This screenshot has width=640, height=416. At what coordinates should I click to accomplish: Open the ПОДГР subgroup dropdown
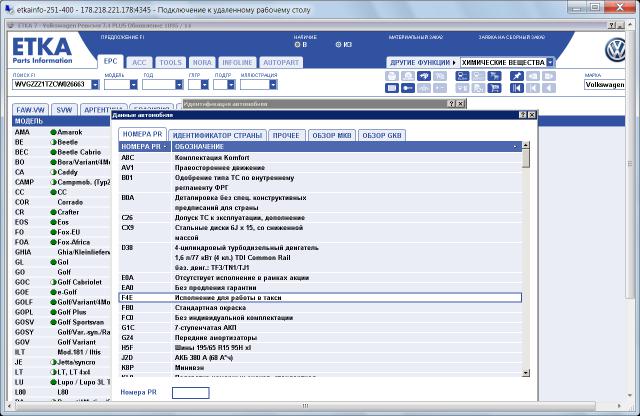click(231, 85)
